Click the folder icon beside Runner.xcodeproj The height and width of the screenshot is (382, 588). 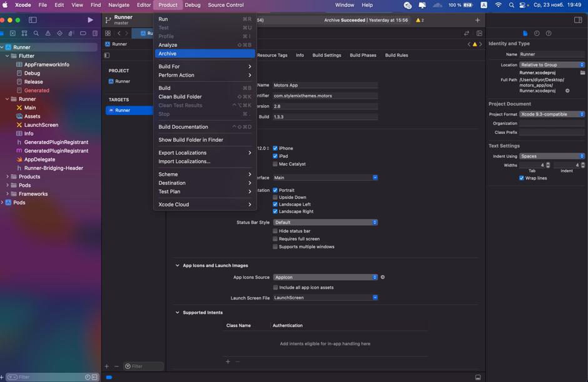point(582,73)
